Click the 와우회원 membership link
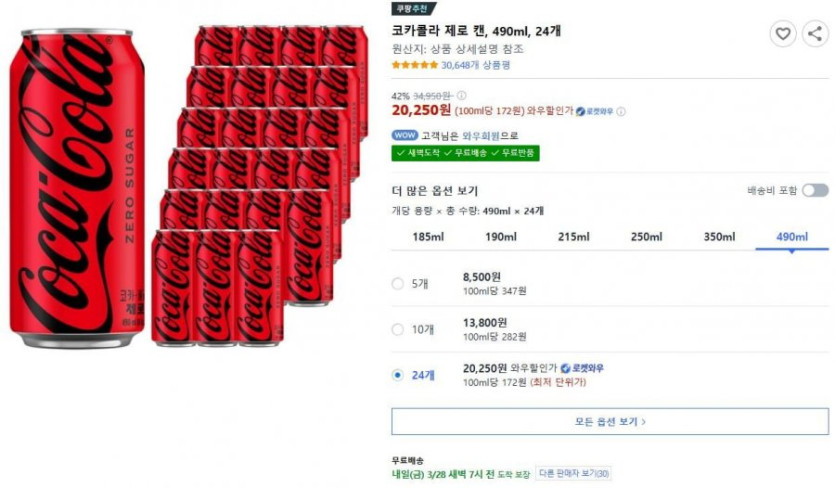This screenshot has height=488, width=835. point(479,135)
